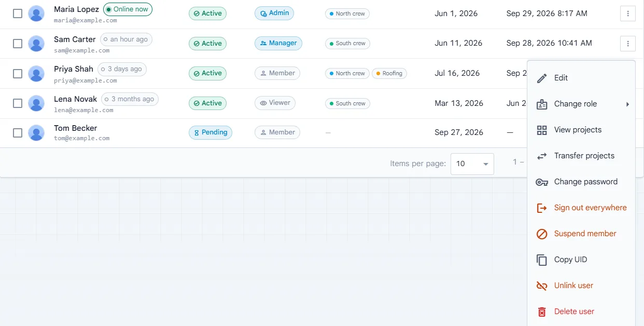The height and width of the screenshot is (326, 644).
Task: Click the logout icon beside Sign out everywhere
Action: click(x=542, y=208)
